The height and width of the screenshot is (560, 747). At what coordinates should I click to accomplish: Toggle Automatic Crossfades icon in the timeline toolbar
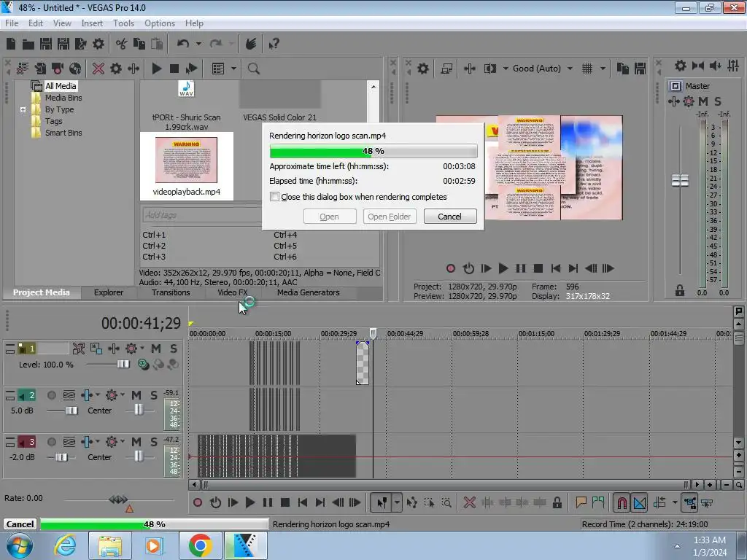click(x=639, y=502)
